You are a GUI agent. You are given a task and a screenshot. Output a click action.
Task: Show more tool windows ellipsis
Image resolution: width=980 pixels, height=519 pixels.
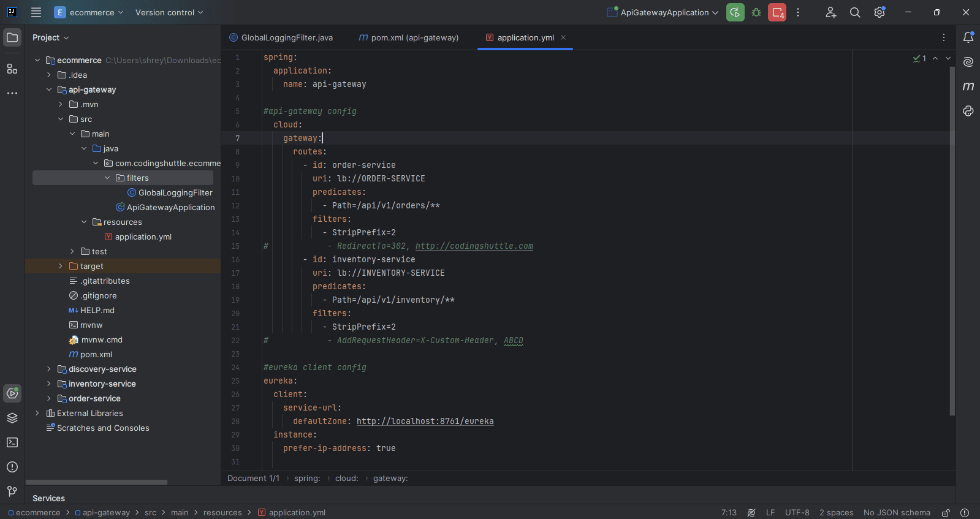[12, 93]
